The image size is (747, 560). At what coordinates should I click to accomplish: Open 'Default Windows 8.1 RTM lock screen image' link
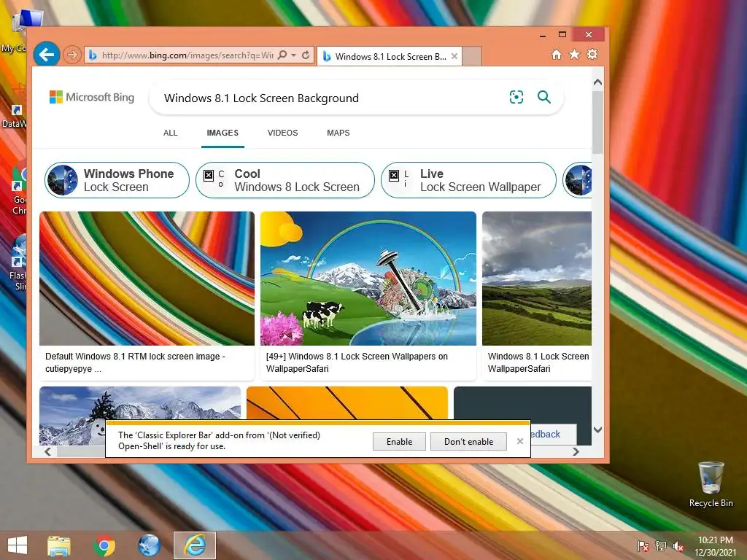point(135,362)
